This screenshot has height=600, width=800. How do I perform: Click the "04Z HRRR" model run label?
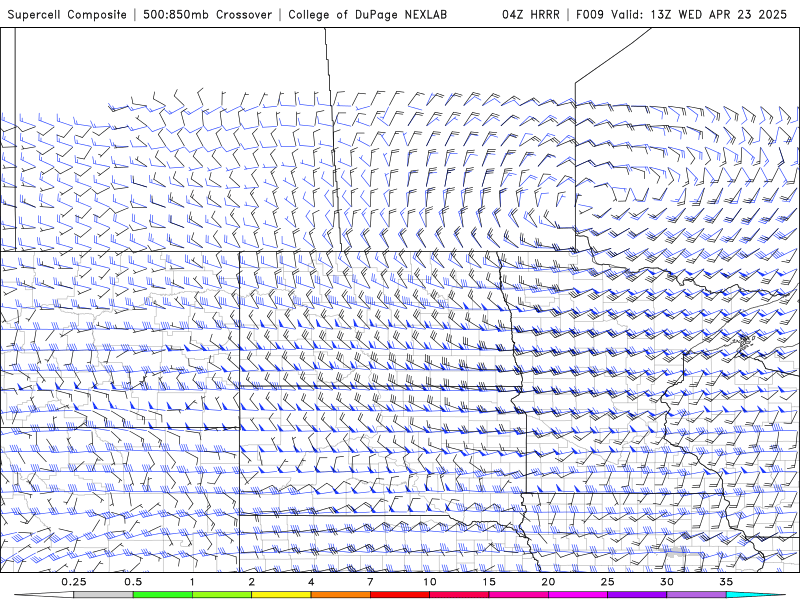[x=531, y=14]
